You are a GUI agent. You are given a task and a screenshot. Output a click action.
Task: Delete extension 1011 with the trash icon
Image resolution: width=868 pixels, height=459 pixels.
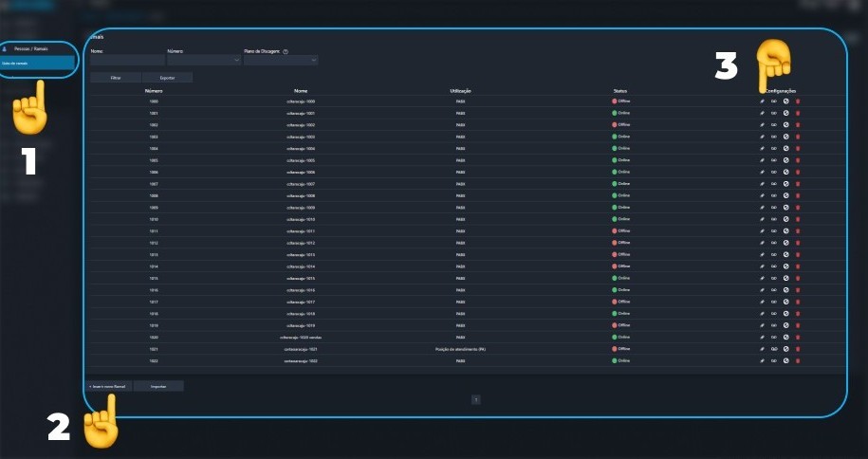(x=798, y=230)
